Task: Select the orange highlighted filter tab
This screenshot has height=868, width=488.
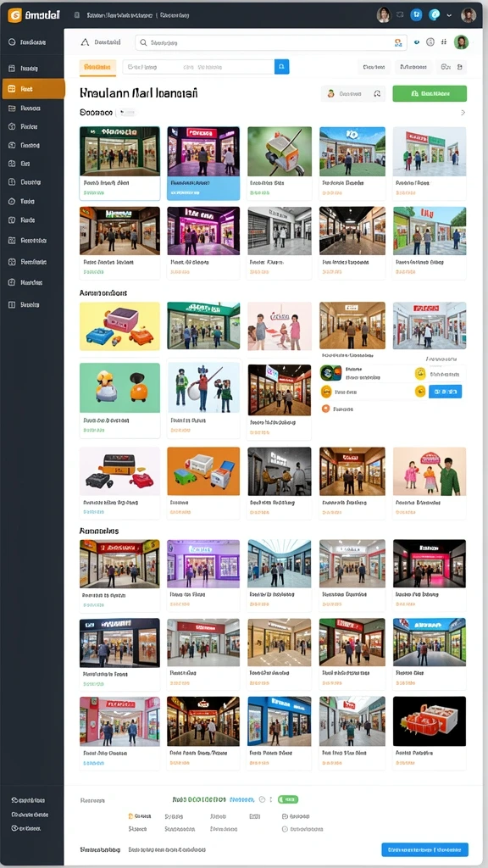Action: tap(97, 67)
